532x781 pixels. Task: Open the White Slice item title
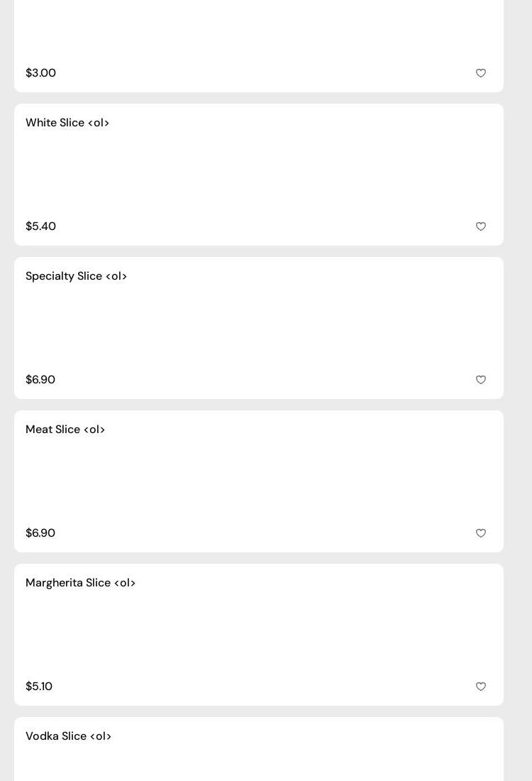[67, 123]
